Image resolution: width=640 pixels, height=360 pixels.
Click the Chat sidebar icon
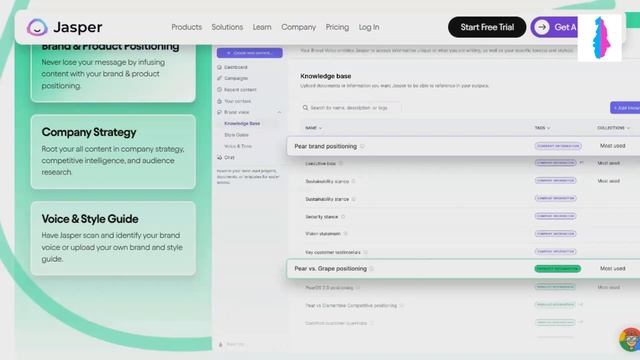(220, 157)
